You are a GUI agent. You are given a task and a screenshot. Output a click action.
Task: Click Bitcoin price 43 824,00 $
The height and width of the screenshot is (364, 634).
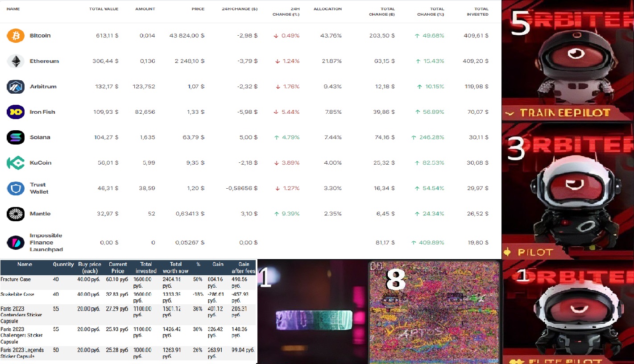187,36
